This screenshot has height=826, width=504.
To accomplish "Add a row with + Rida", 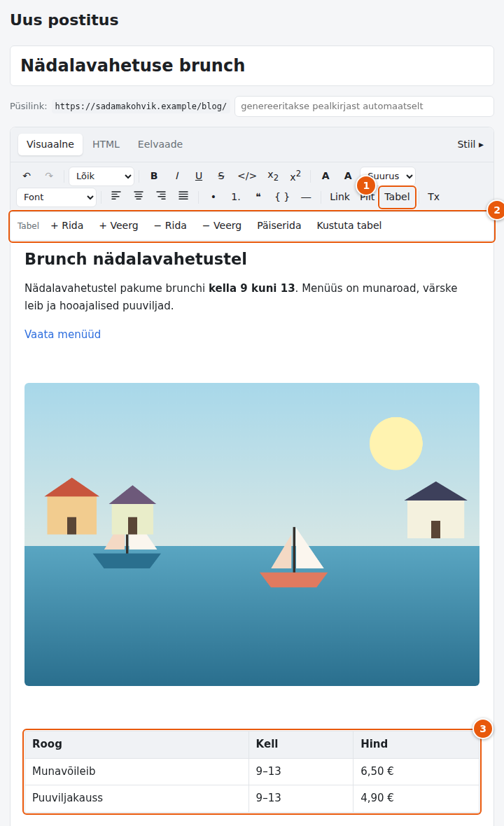I will click(67, 225).
